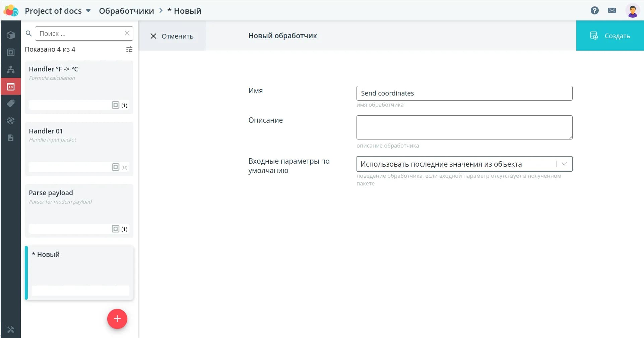Open the messages envelope icon
This screenshot has height=338, width=644.
(612, 10)
